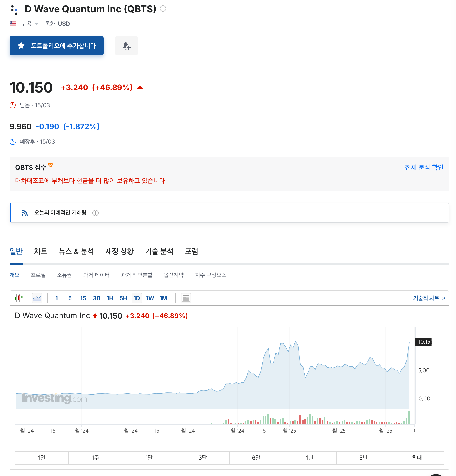Select the 1일 range button

pos(42,458)
